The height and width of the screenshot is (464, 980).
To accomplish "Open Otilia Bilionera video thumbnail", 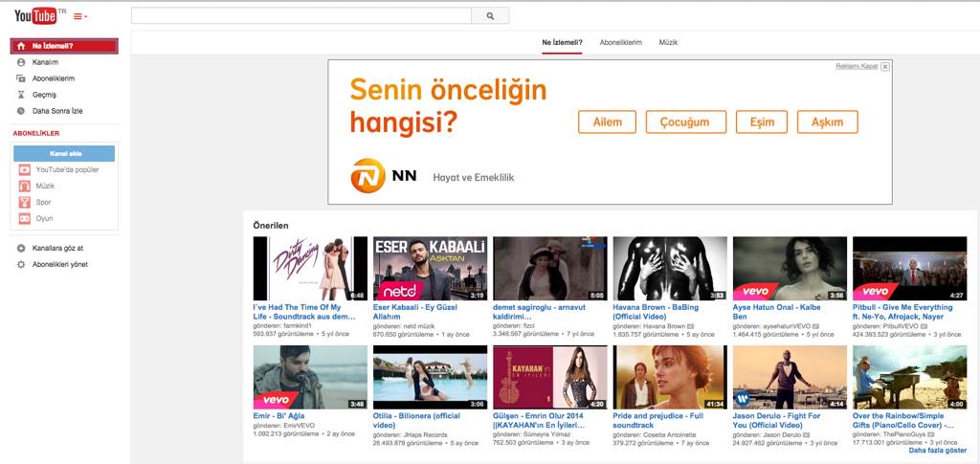I will pos(430,377).
